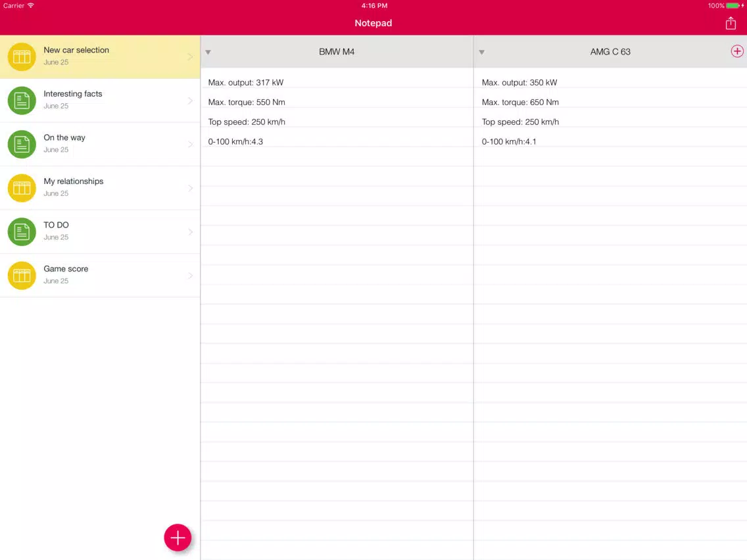Click June 25 date under TO DO

tap(56, 237)
